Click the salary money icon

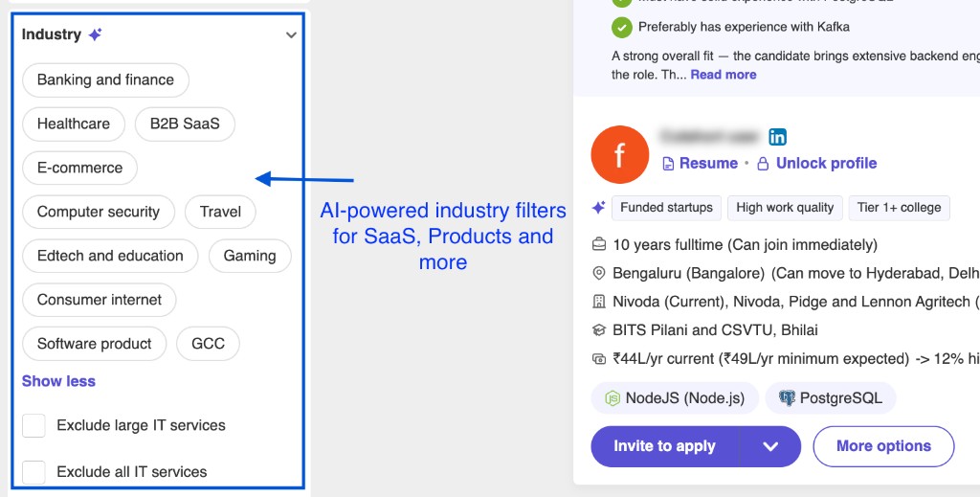599,359
